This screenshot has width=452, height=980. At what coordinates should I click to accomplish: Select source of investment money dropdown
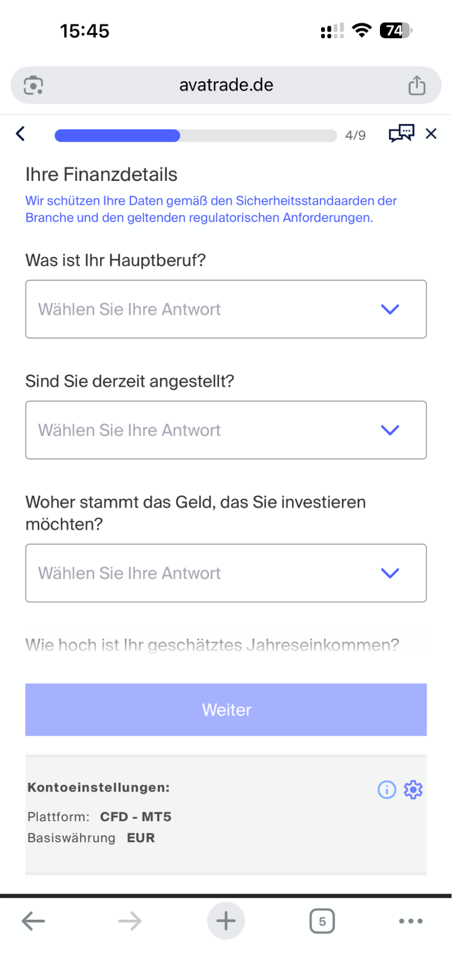pyautogui.click(x=226, y=573)
